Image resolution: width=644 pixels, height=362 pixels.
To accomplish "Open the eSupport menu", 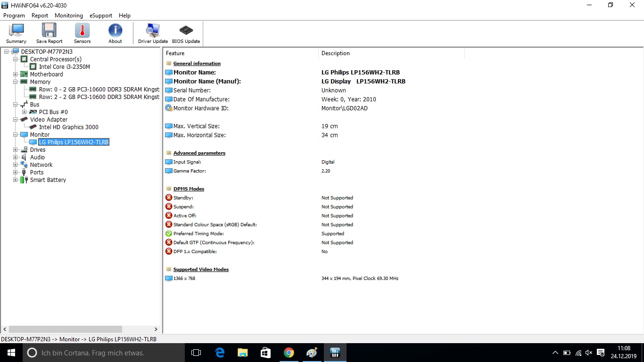I will (101, 16).
